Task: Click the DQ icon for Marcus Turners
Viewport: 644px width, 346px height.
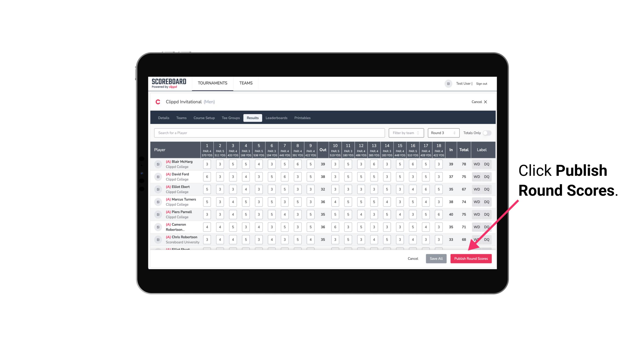Action: pos(487,202)
